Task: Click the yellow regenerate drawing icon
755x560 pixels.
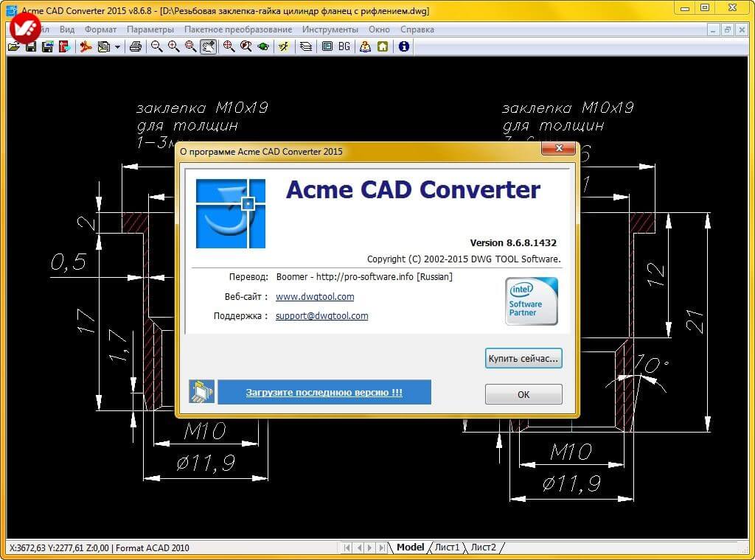Action: (284, 46)
